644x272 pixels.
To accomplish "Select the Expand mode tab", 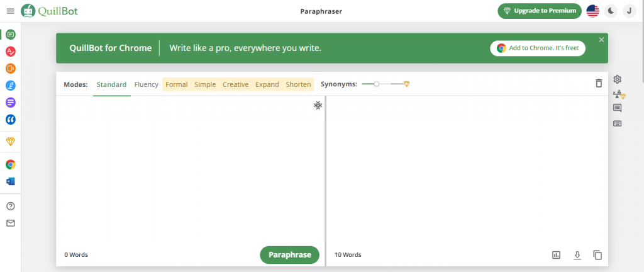I will (x=267, y=84).
